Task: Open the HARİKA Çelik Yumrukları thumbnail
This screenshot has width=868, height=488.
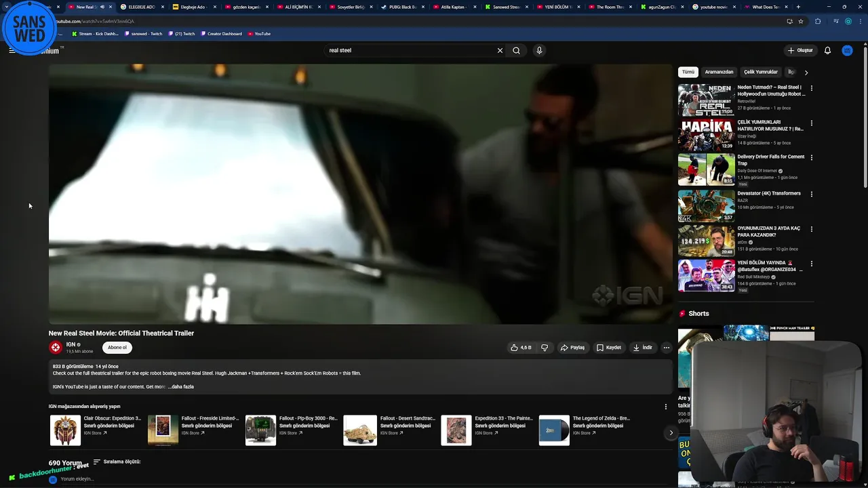Action: pyautogui.click(x=706, y=135)
